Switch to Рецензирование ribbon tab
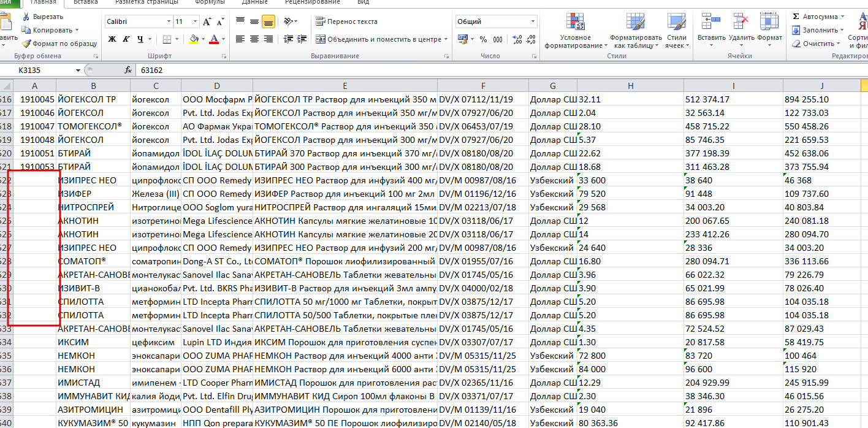Screen dimensions: 868x428 [x=313, y=2]
